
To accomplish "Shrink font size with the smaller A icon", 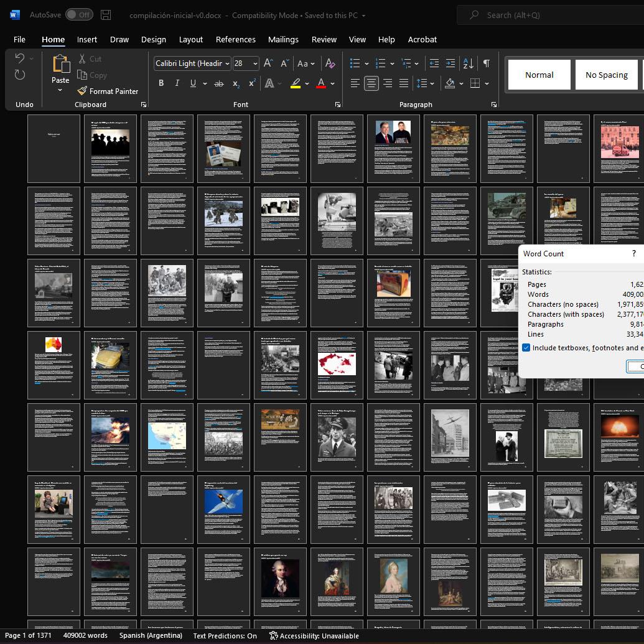I will click(284, 63).
